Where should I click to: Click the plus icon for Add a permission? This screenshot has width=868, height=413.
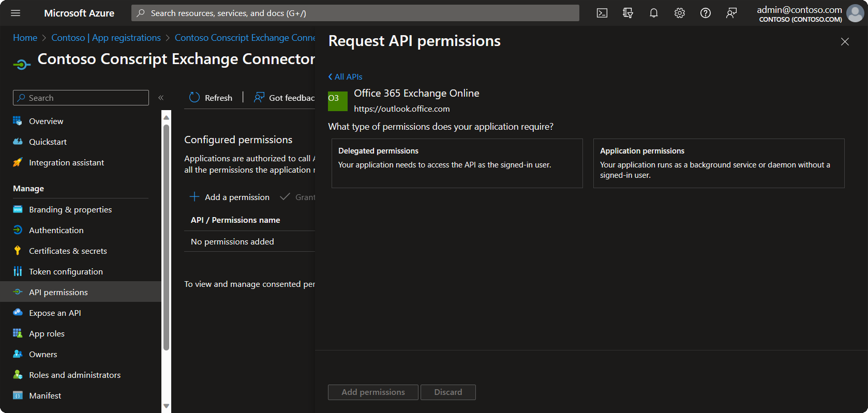pos(194,197)
